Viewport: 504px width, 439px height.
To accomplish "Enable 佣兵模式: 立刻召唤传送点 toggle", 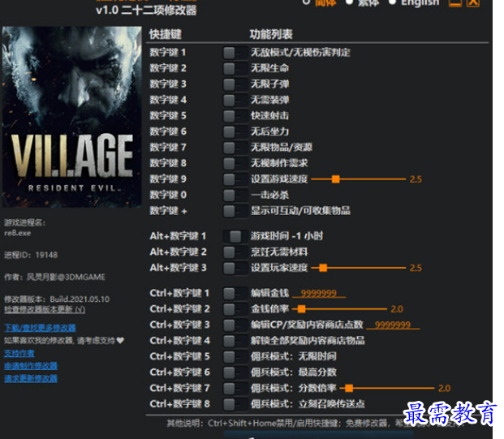I will click(235, 404).
